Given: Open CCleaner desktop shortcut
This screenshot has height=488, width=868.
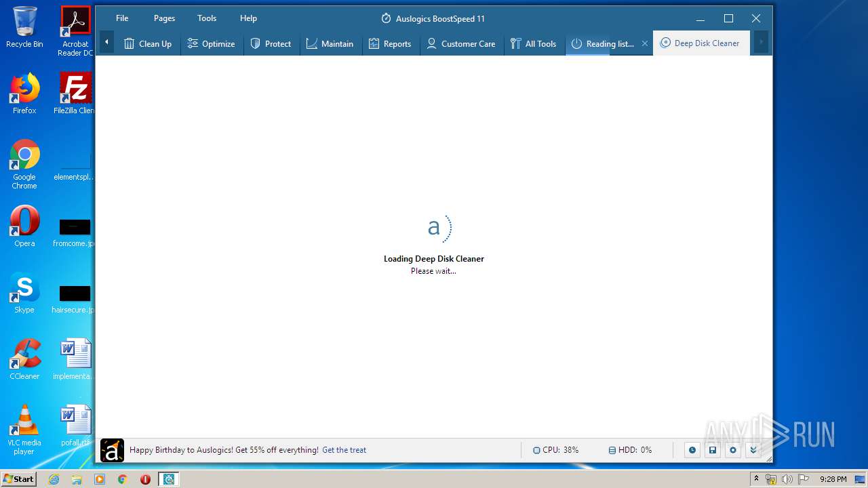Looking at the screenshot, I should pos(24,359).
